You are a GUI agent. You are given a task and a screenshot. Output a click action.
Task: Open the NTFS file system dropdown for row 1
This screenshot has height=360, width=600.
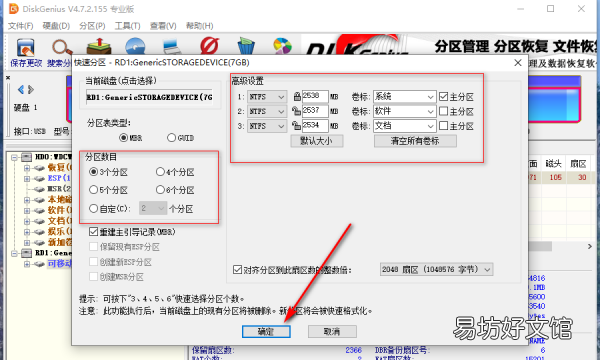[267, 97]
